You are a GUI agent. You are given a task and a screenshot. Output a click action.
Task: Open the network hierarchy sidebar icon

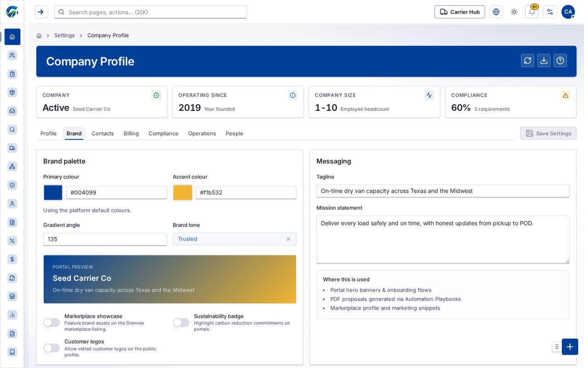[x=12, y=167]
